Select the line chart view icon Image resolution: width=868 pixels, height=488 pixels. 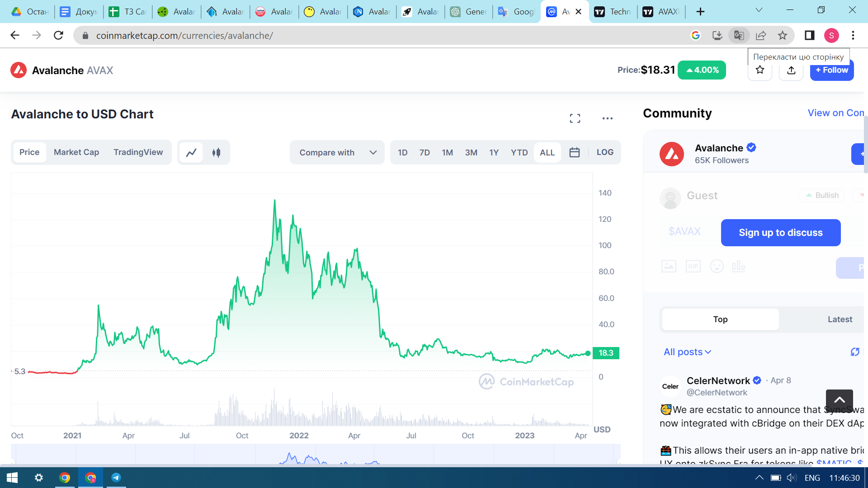pos(191,153)
